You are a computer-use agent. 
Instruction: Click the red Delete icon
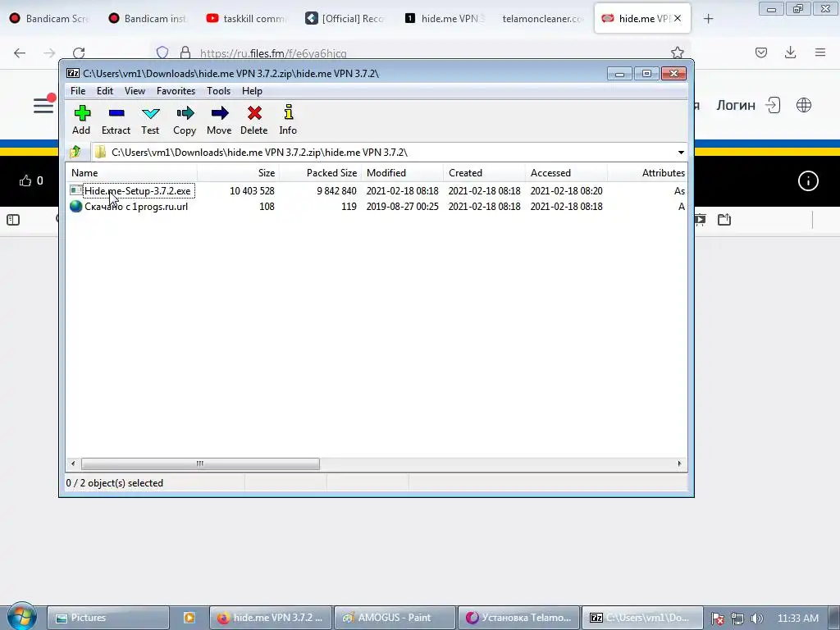(x=254, y=120)
